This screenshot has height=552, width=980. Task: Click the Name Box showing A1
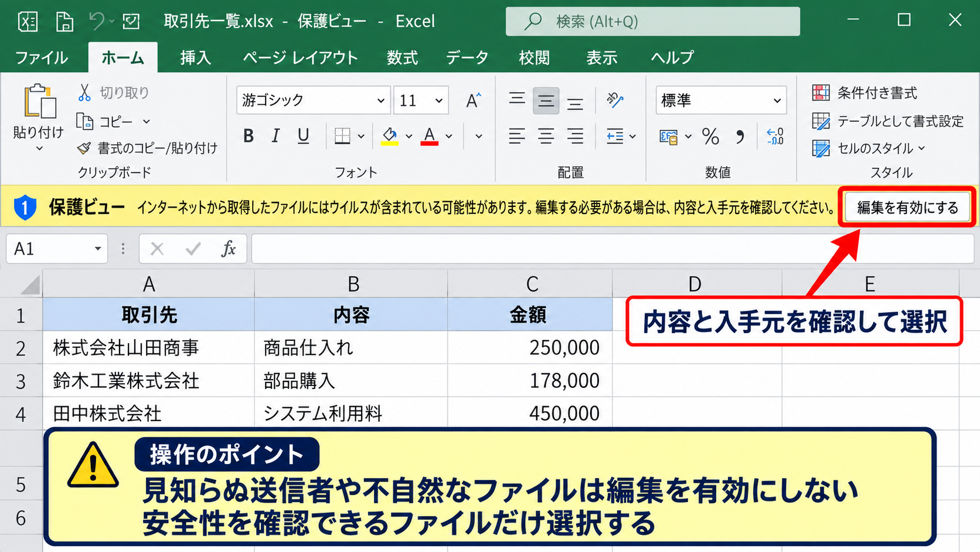pos(57,249)
